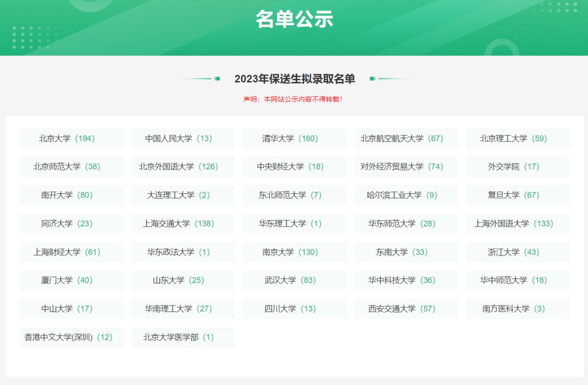View 北京师范大学 (38) admission details

tap(71, 167)
